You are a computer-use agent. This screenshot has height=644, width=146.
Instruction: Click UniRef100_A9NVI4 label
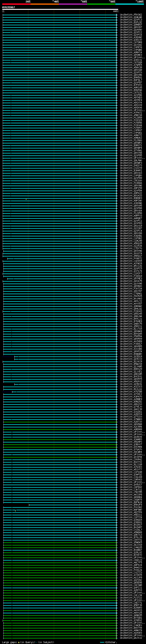[x=131, y=53]
